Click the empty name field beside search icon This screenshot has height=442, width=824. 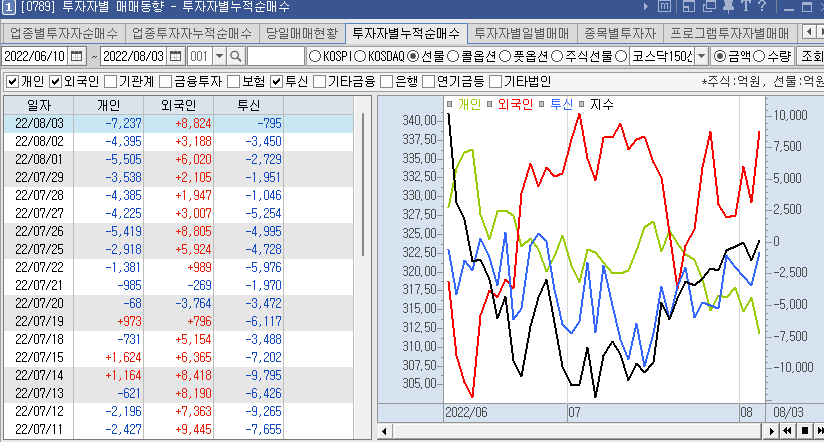pos(276,56)
